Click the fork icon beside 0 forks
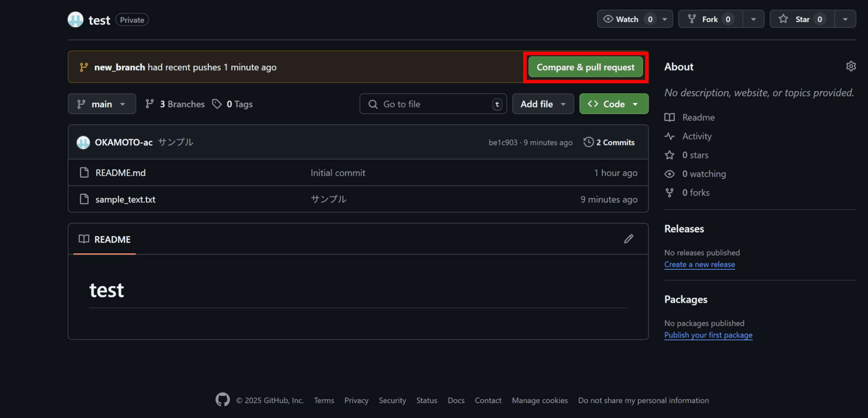Image resolution: width=868 pixels, height=418 pixels. pyautogui.click(x=670, y=193)
